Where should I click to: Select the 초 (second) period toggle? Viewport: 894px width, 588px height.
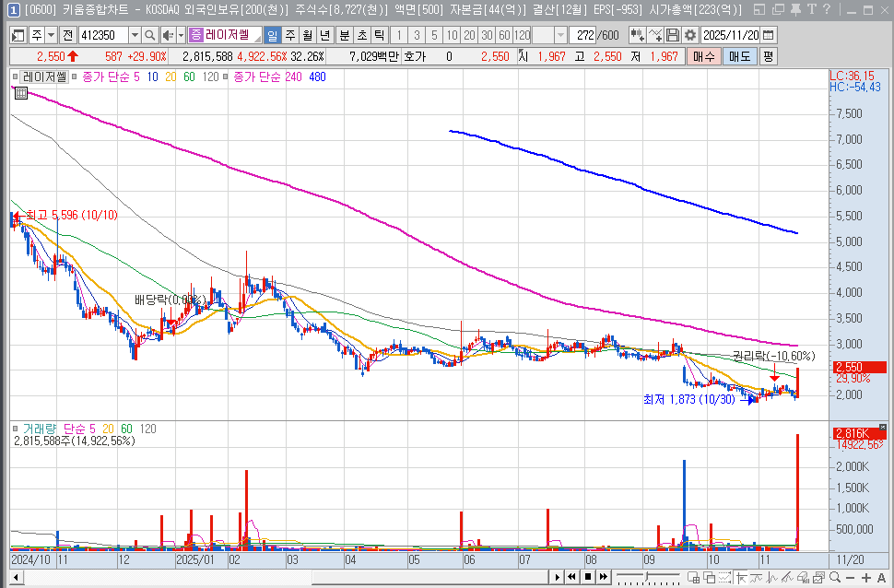point(361,35)
